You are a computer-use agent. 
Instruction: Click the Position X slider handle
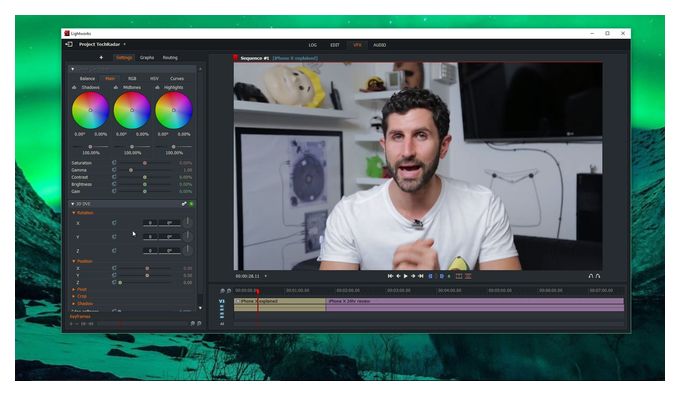[x=147, y=268]
